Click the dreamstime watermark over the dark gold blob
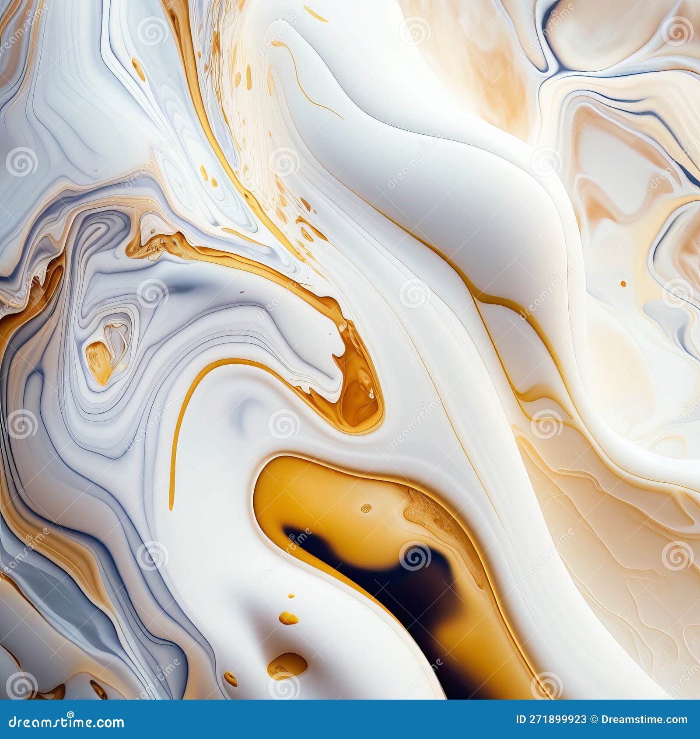 pyautogui.click(x=416, y=558)
